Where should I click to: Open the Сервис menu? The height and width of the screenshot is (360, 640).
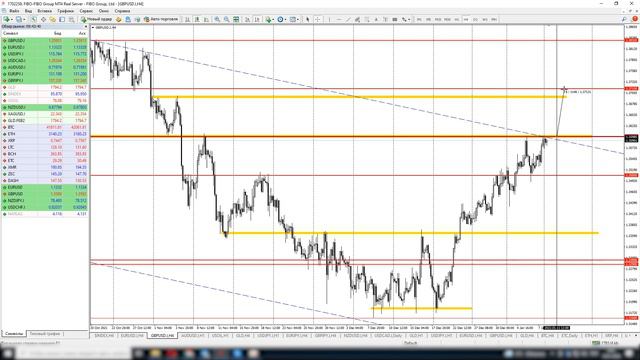tap(86, 11)
